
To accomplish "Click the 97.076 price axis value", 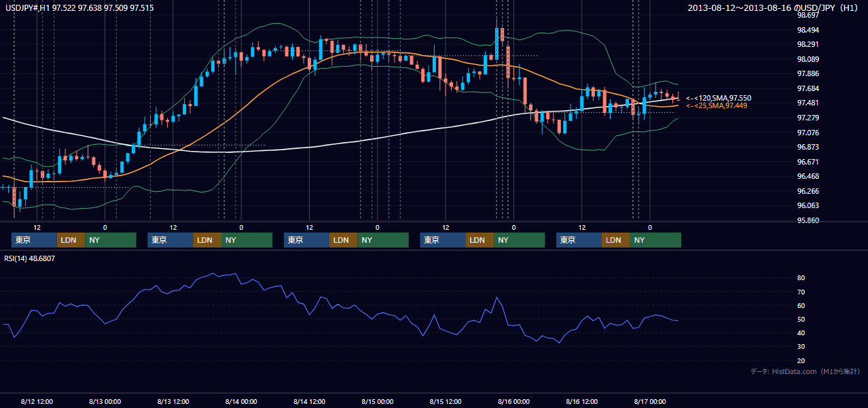I will [x=807, y=132].
